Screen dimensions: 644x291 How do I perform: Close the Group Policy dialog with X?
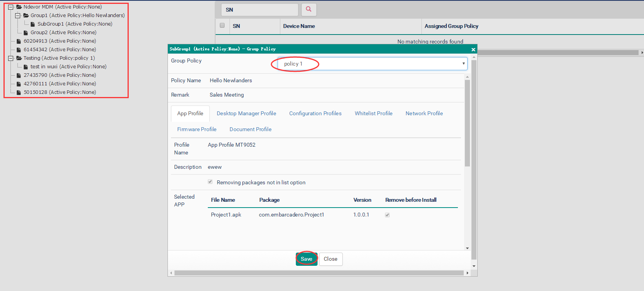point(473,49)
